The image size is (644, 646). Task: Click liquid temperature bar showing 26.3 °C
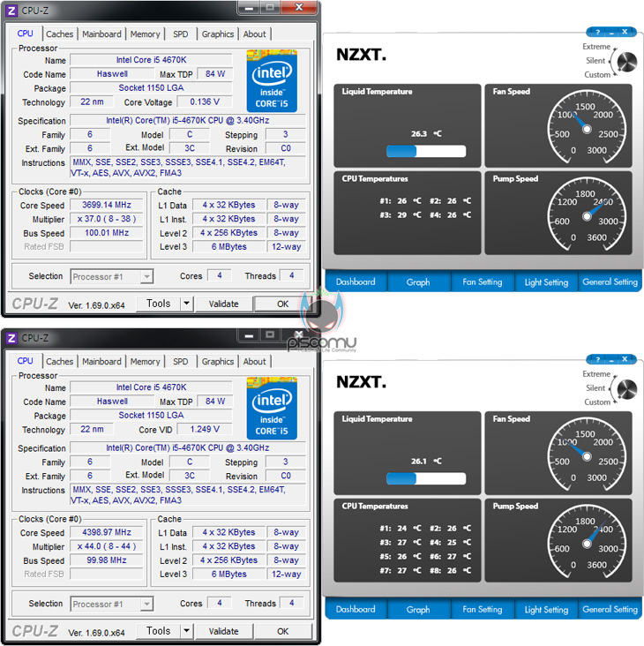[x=426, y=151]
